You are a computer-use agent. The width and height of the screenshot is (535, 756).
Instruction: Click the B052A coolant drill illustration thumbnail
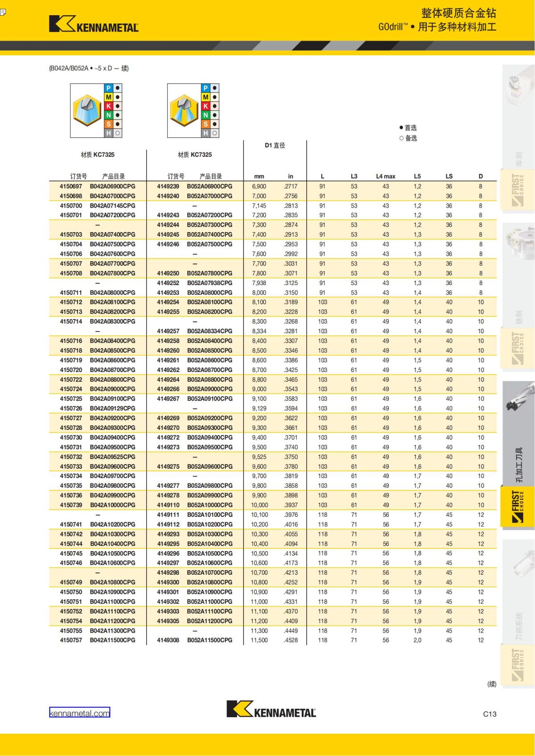185,110
